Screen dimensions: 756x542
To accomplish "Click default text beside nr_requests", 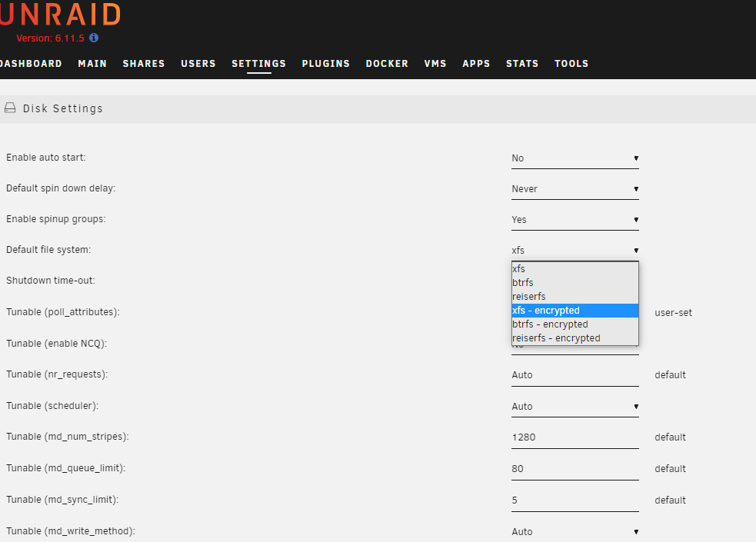I will pyautogui.click(x=670, y=375).
